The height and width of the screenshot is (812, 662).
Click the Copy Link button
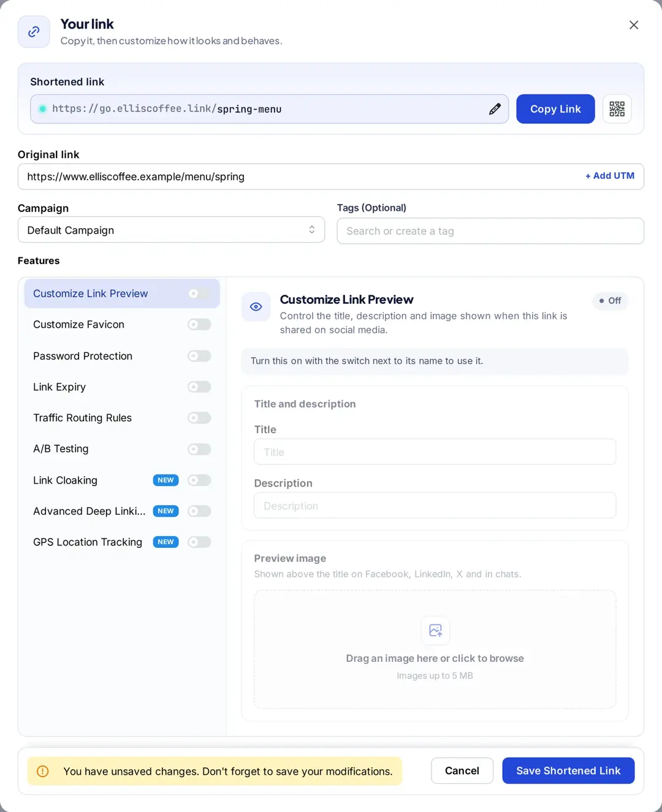555,109
